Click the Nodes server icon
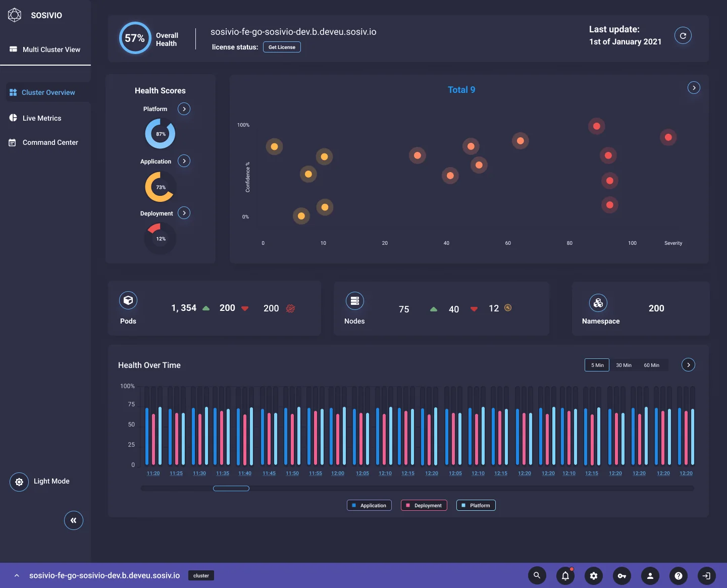This screenshot has height=588, width=727. click(355, 301)
